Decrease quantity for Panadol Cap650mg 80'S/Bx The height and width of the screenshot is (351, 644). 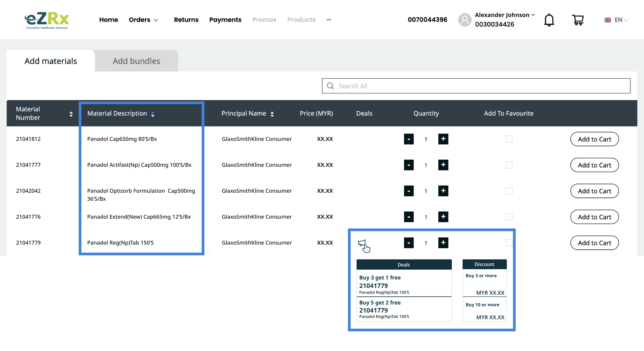[409, 139]
